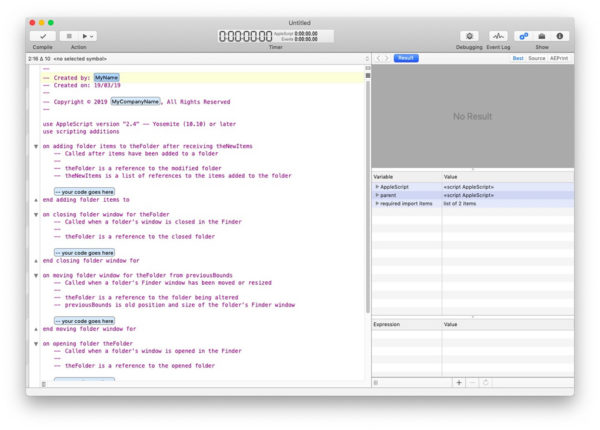Run the script with the play button
The height and width of the screenshot is (430, 600).
(85, 36)
